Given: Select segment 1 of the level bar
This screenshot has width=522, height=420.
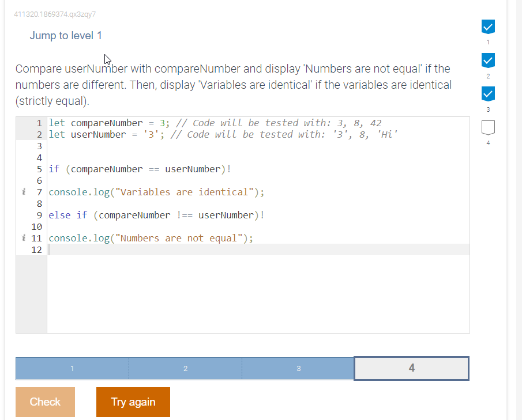Looking at the screenshot, I should click(x=72, y=368).
